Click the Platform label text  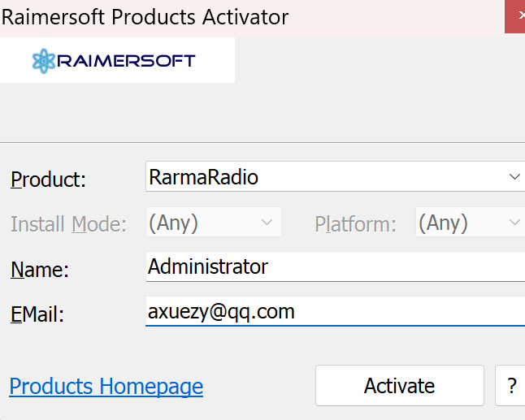click(355, 224)
